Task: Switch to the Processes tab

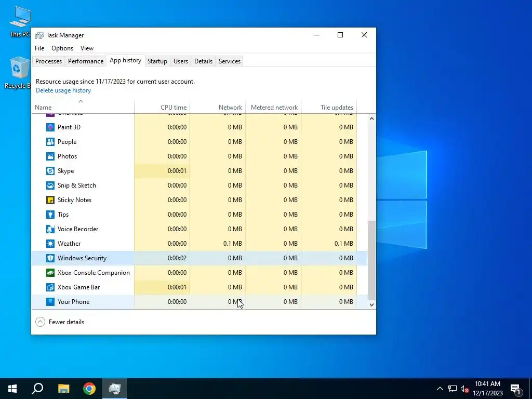Action: click(x=48, y=61)
